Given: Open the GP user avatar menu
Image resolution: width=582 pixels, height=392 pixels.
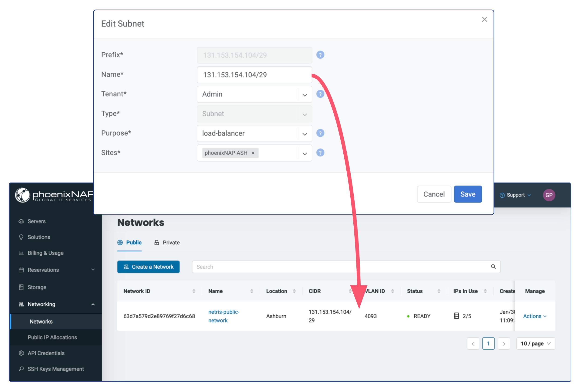Looking at the screenshot, I should (549, 195).
